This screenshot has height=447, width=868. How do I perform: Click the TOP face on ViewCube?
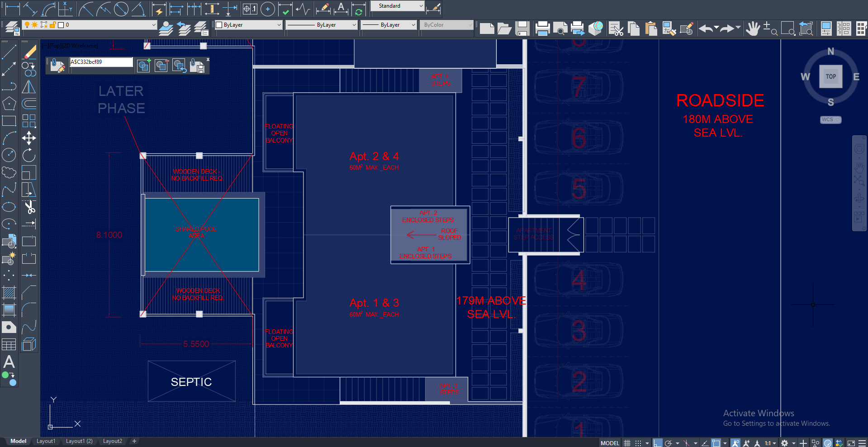[x=830, y=76]
